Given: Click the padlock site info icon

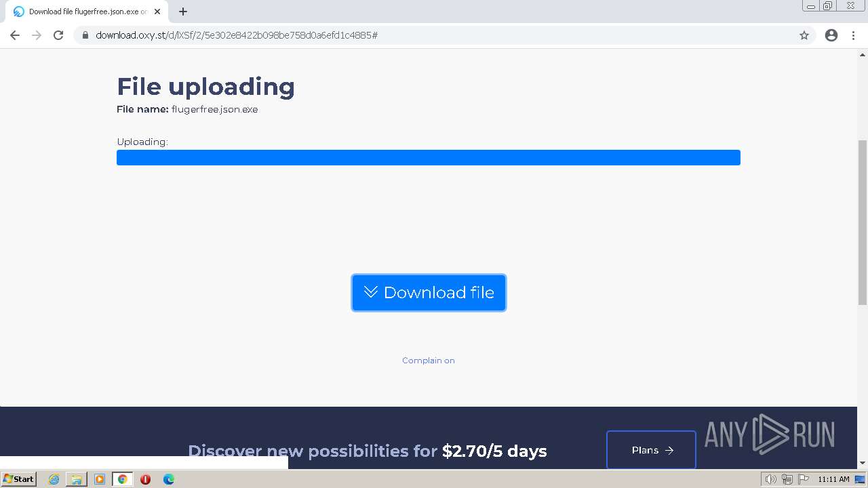Looking at the screenshot, I should click(85, 35).
